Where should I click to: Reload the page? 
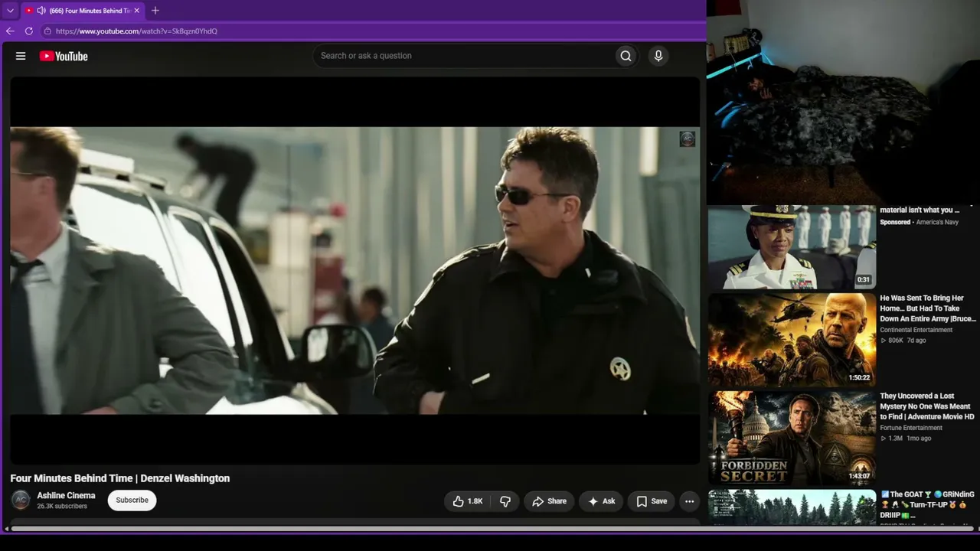click(29, 31)
